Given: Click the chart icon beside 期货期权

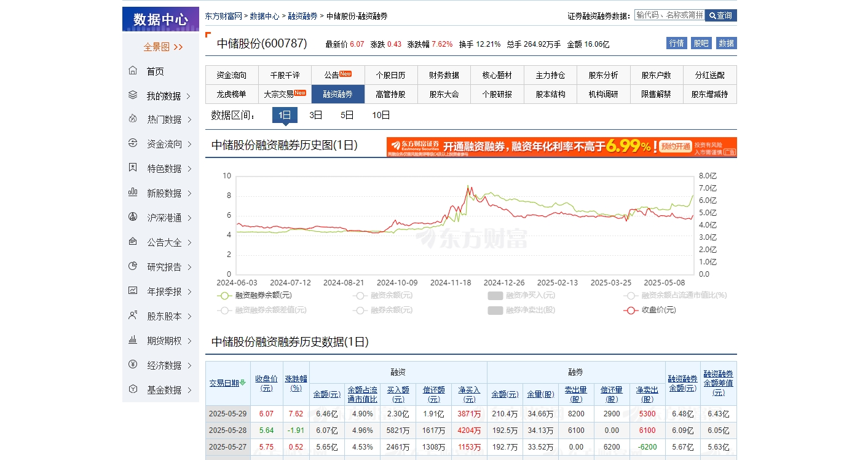Looking at the screenshot, I should [133, 340].
